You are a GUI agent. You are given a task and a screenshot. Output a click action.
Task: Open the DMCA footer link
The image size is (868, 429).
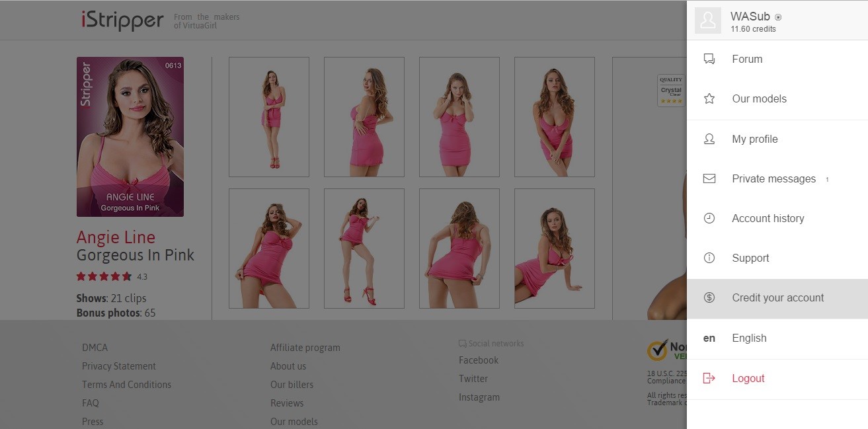(95, 348)
